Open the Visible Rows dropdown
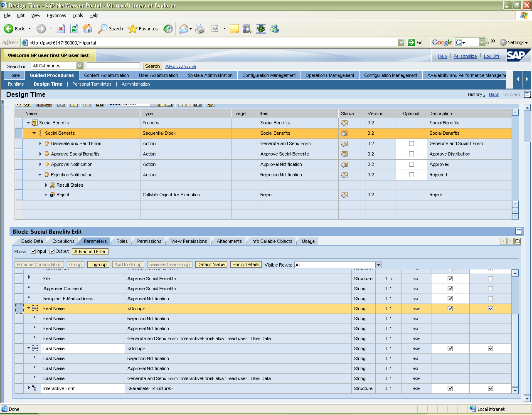This screenshot has width=532, height=415. pyautogui.click(x=379, y=265)
